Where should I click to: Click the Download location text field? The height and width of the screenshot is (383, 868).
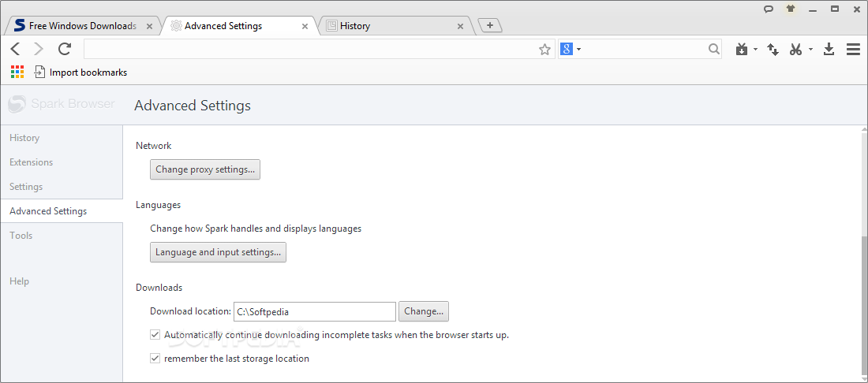click(315, 312)
